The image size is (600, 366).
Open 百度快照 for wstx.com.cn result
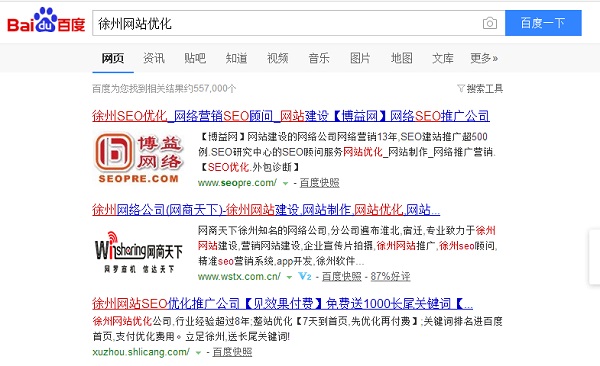tap(342, 276)
